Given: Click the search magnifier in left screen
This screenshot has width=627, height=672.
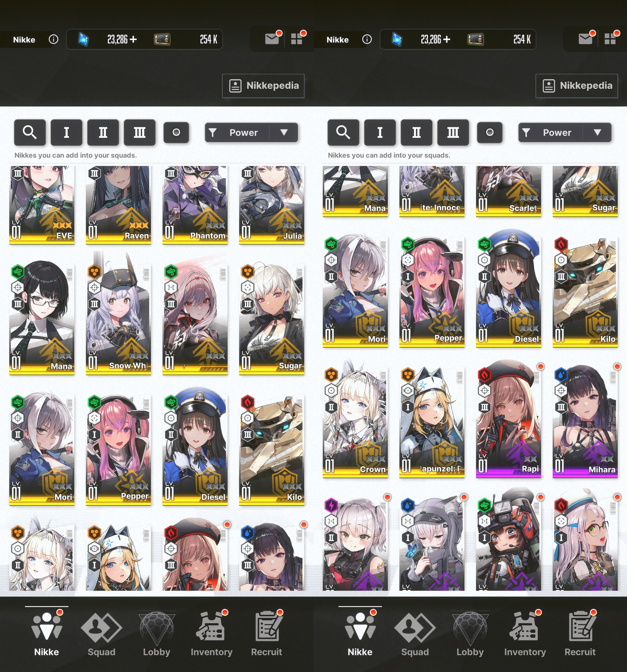Looking at the screenshot, I should point(30,132).
